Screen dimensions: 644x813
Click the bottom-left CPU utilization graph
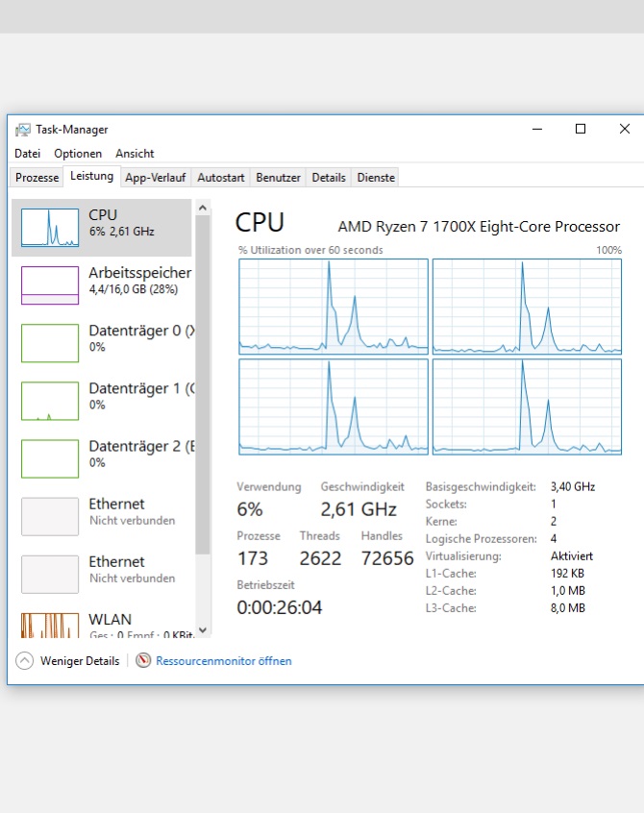(x=334, y=407)
